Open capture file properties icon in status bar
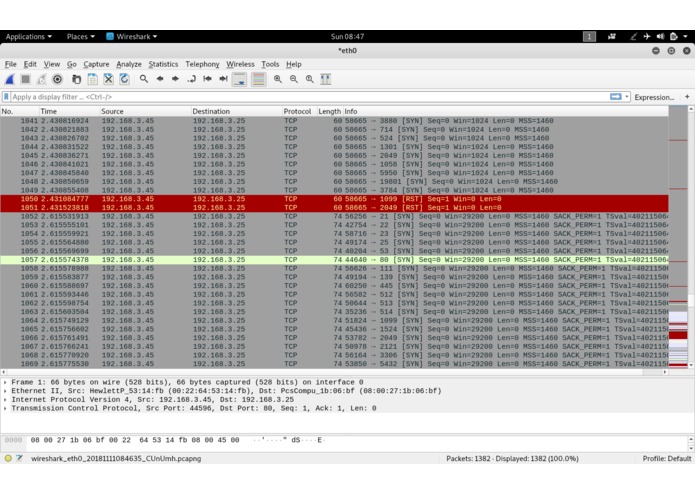 point(20,458)
